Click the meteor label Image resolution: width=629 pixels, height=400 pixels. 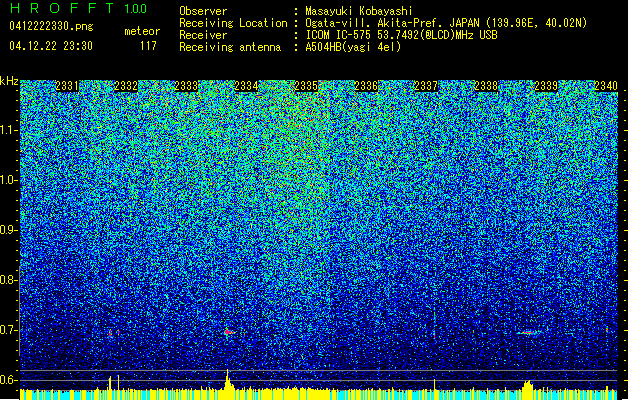pyautogui.click(x=142, y=31)
